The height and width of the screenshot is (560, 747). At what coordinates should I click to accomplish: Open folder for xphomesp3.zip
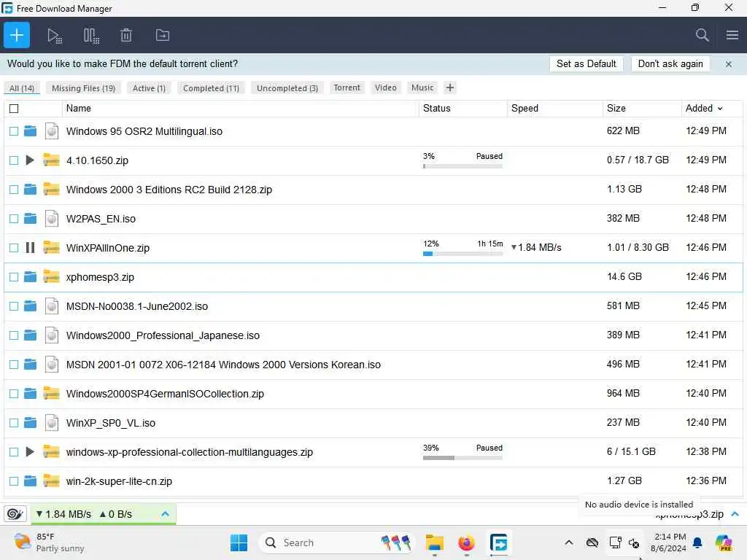pyautogui.click(x=30, y=276)
